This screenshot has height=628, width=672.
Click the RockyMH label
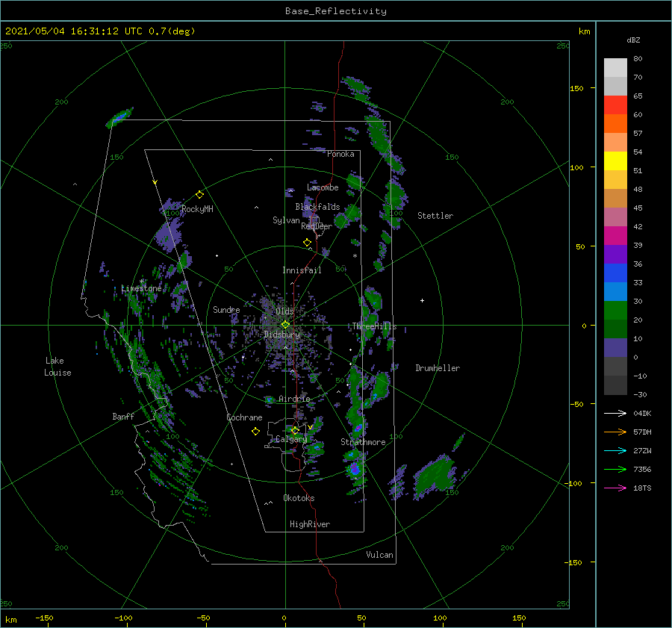pyautogui.click(x=197, y=209)
